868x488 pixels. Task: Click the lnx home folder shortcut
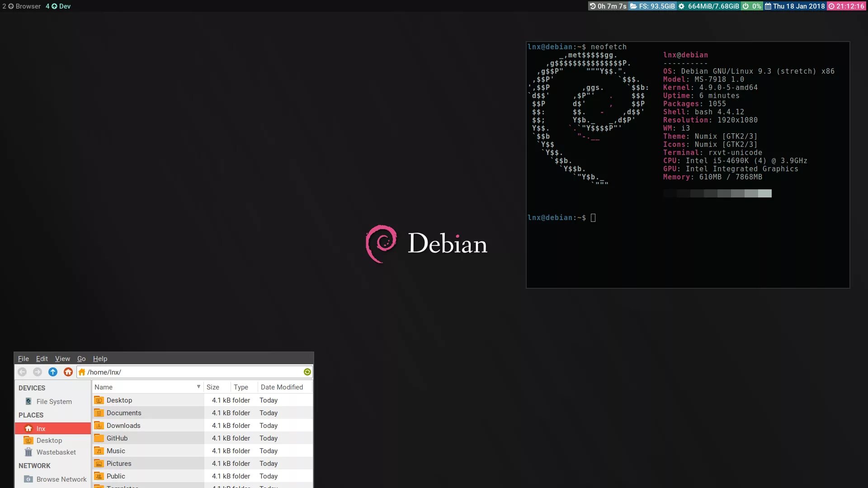[41, 428]
